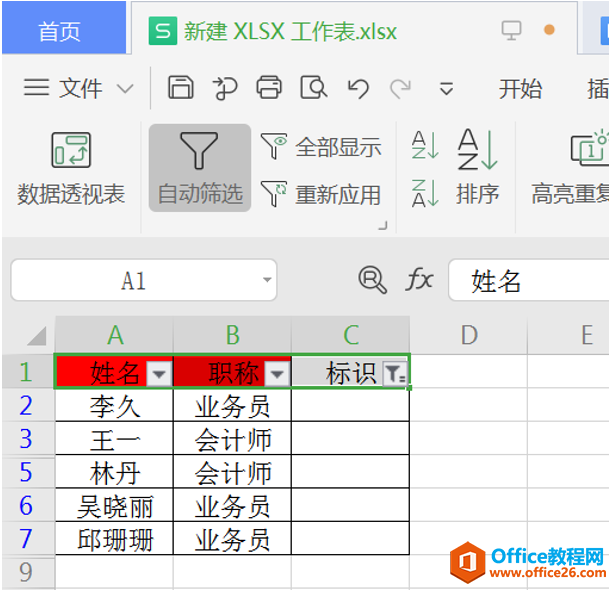Click the 职称 header cell text
The image size is (613, 590).
tap(234, 373)
